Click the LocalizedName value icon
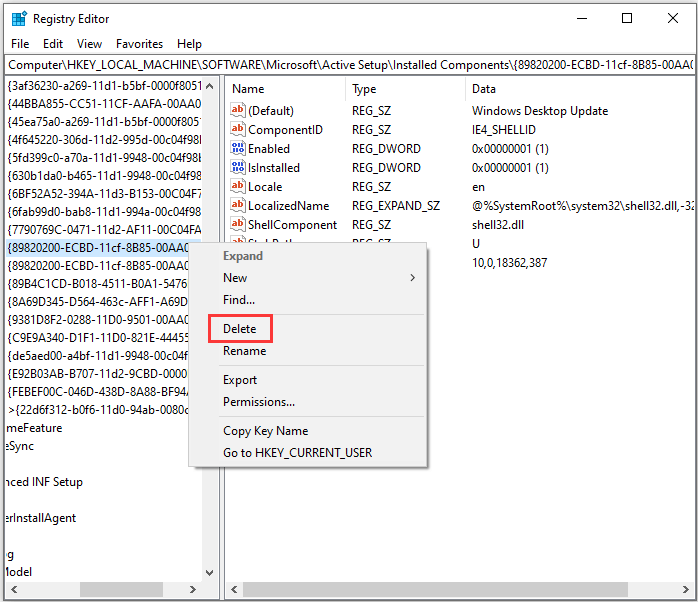This screenshot has width=698, height=602. click(x=238, y=205)
